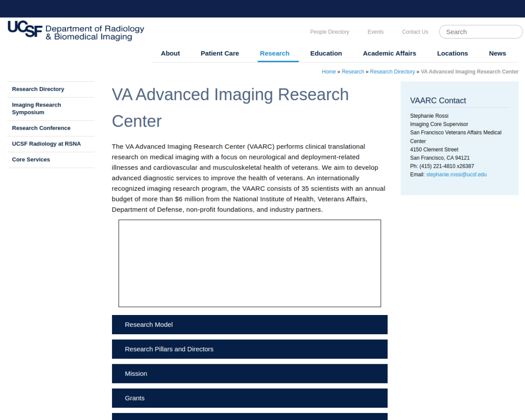
Task: Expand the Research Pillars and Directors section
Action: (249, 349)
